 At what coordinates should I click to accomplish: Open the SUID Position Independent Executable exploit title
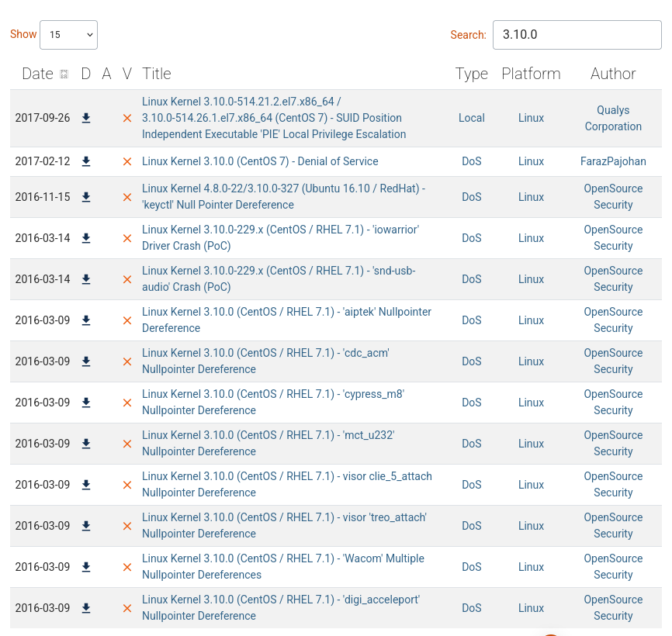(274, 118)
